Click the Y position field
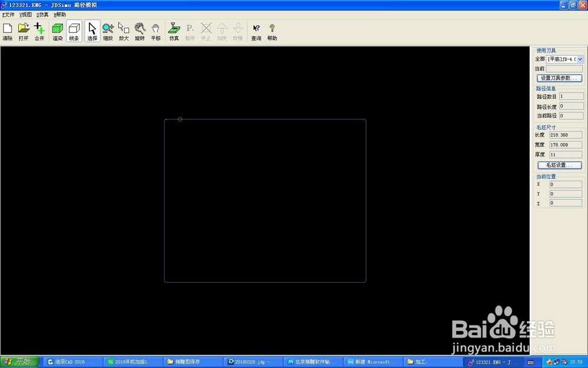 (x=566, y=194)
